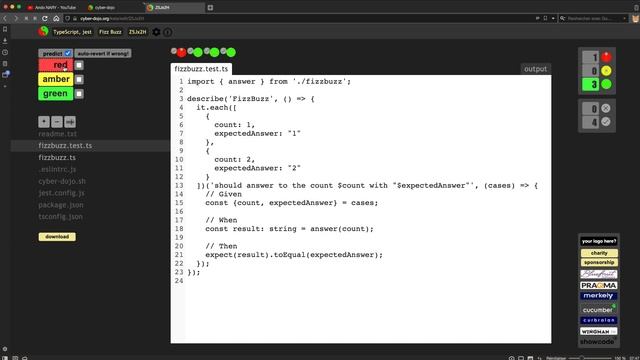The width and height of the screenshot is (640, 360).
Task: Click the ZSJx2H kata ID label
Action: click(138, 32)
